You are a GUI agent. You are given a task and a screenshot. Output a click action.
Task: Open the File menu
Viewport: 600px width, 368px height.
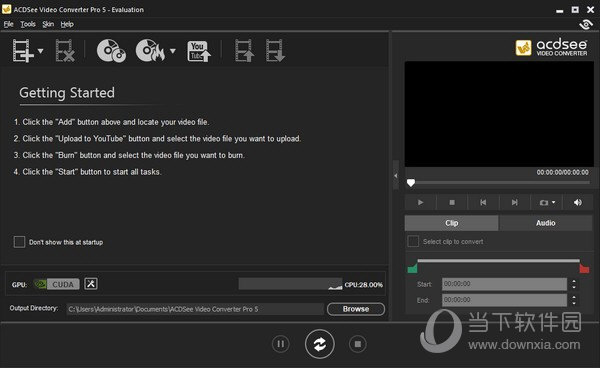pyautogui.click(x=8, y=24)
